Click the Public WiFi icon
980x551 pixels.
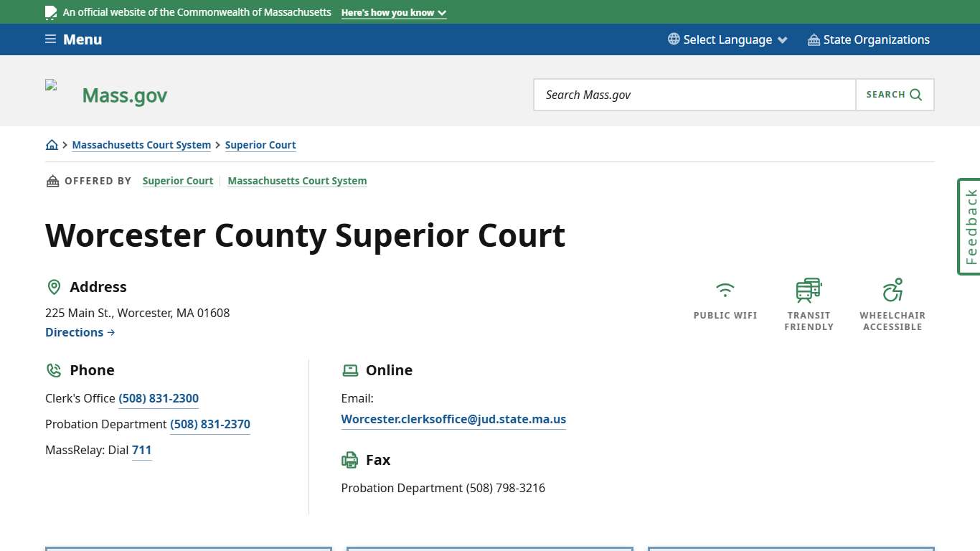click(725, 290)
